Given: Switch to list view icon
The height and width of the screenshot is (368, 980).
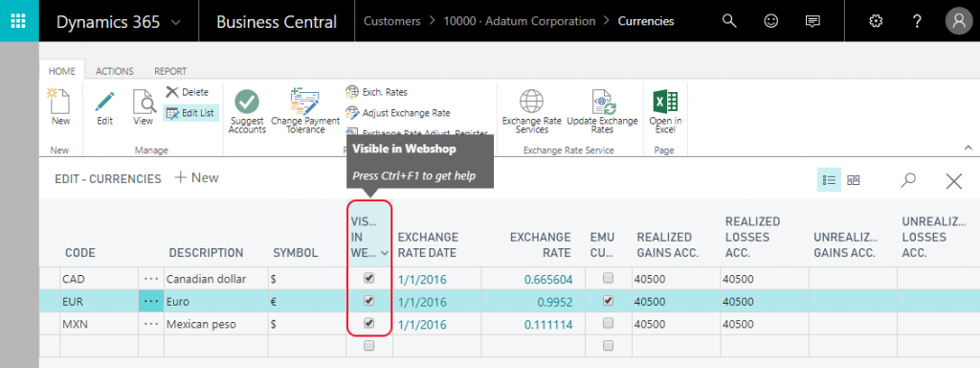Looking at the screenshot, I should (830, 180).
